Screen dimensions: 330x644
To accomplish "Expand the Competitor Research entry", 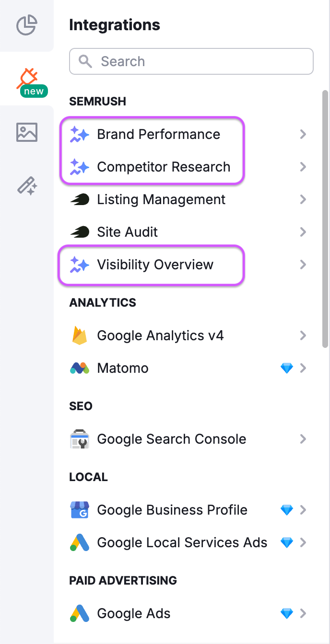I will 303,167.
